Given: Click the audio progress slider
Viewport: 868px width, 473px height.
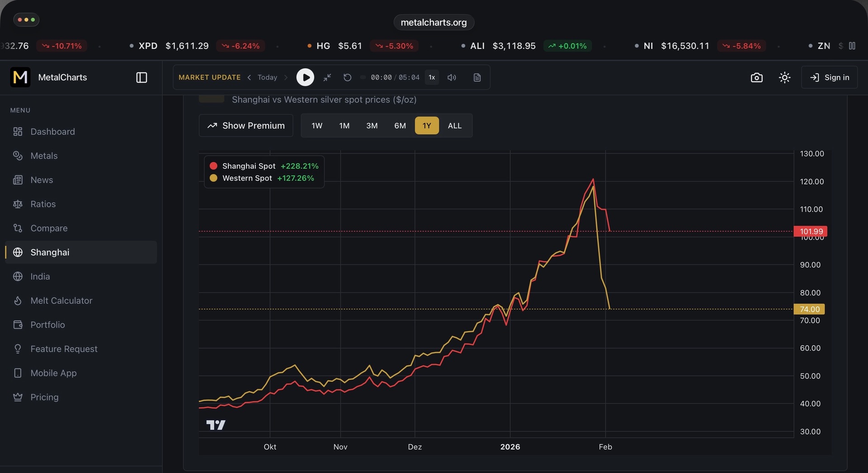Looking at the screenshot, I should [363, 77].
